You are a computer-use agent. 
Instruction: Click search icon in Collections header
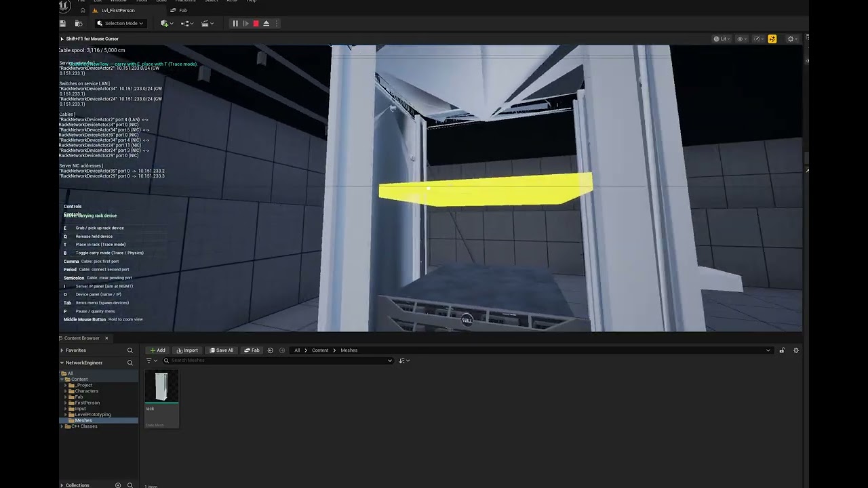(x=130, y=485)
